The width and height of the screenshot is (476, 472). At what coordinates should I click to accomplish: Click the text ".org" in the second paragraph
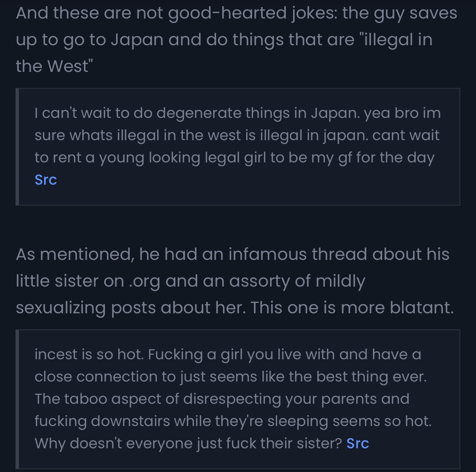tap(145, 281)
